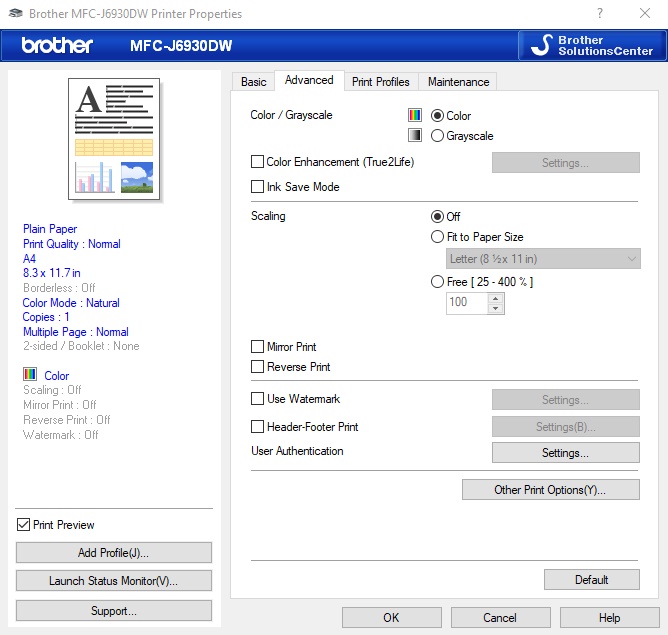
Task: Click the grayscale gradient icon beside Grayscale
Action: [415, 135]
